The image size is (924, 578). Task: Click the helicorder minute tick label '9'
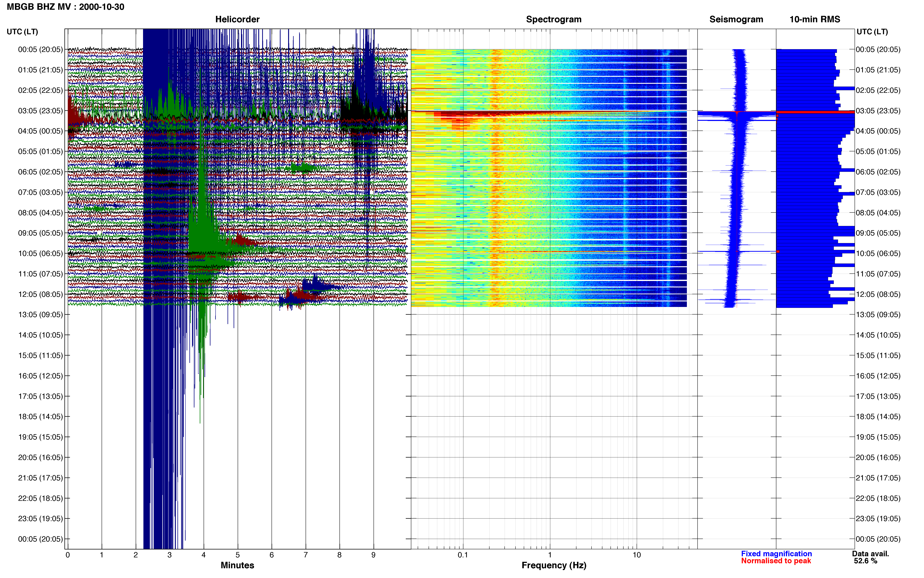[373, 555]
